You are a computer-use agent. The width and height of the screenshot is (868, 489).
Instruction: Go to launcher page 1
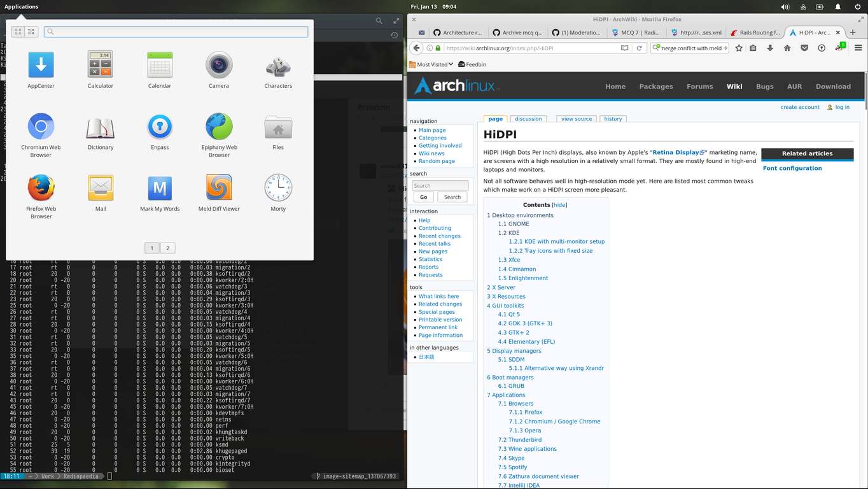(x=152, y=248)
